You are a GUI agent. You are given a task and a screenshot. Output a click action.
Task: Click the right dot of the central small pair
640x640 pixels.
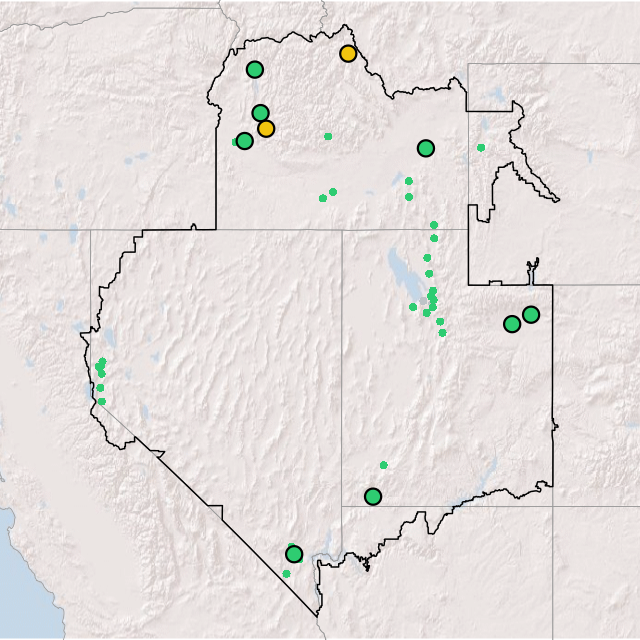[333, 191]
